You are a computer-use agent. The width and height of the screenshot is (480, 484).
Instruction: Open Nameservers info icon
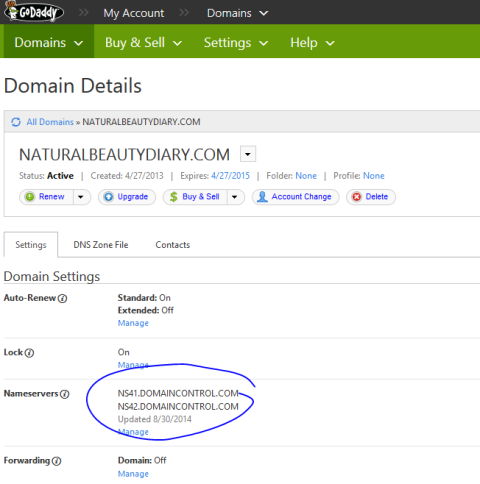(x=65, y=394)
